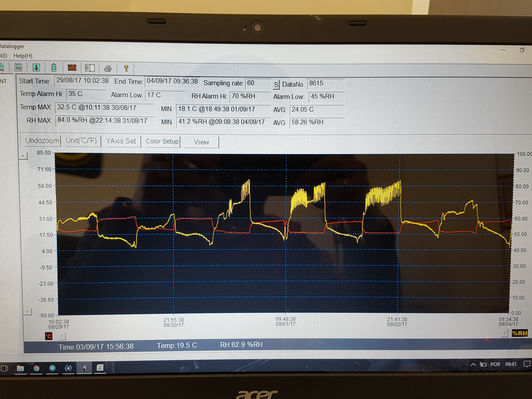Click the status bar RH:62.9 %RH reading
Viewport: 532px width, 399px height.
point(241,345)
